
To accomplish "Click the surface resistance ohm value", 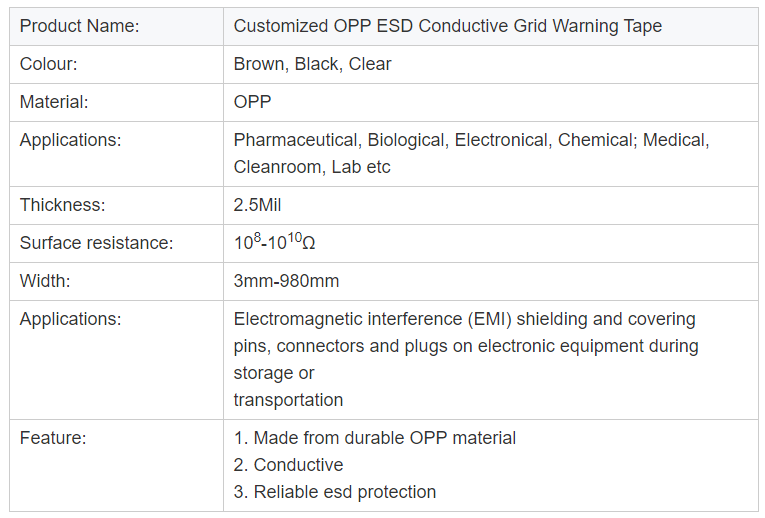I will tap(274, 241).
